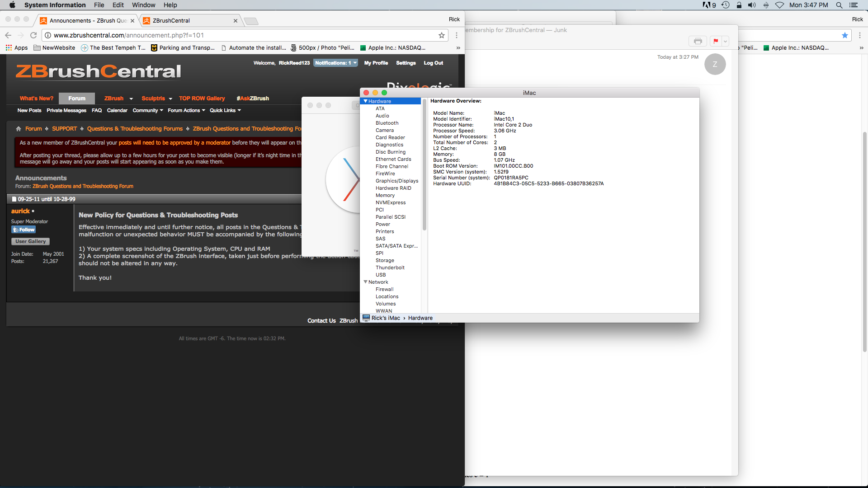
Task: Click the Log Out link
Action: coord(433,63)
